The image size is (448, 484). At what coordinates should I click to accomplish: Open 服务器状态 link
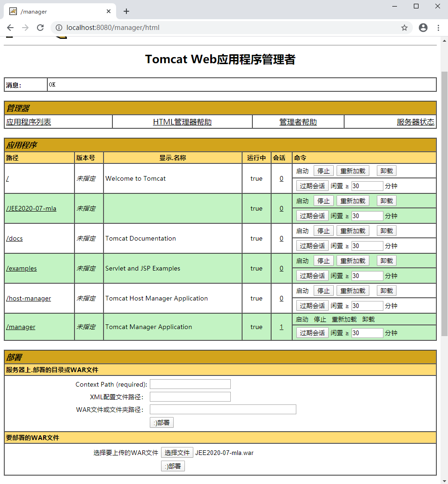pyautogui.click(x=415, y=122)
